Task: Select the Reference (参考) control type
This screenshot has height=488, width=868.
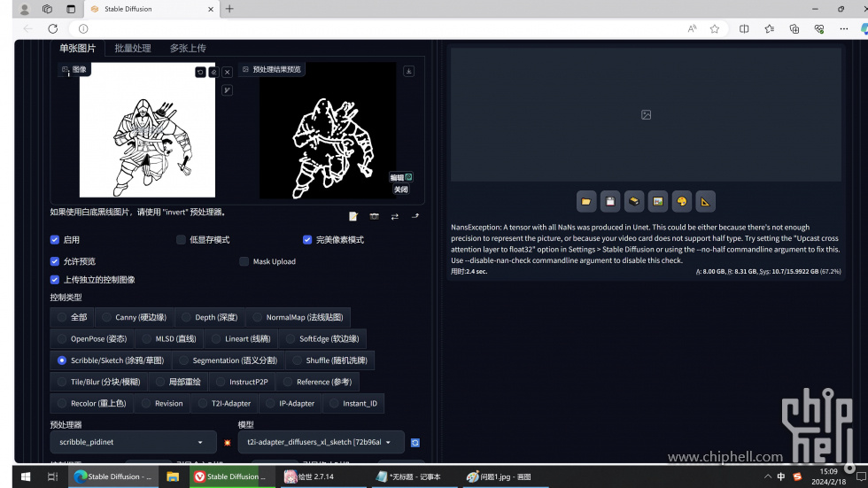Action: [x=318, y=382]
